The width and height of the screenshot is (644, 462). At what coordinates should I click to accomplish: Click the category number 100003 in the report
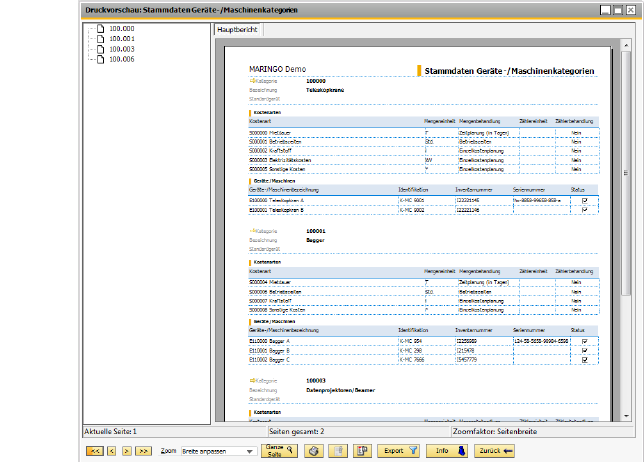316,381
